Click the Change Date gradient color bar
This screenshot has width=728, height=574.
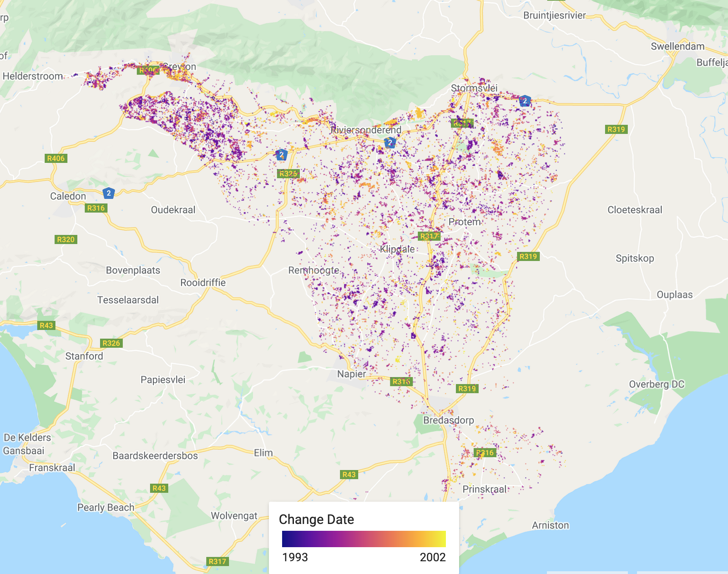tap(364, 539)
